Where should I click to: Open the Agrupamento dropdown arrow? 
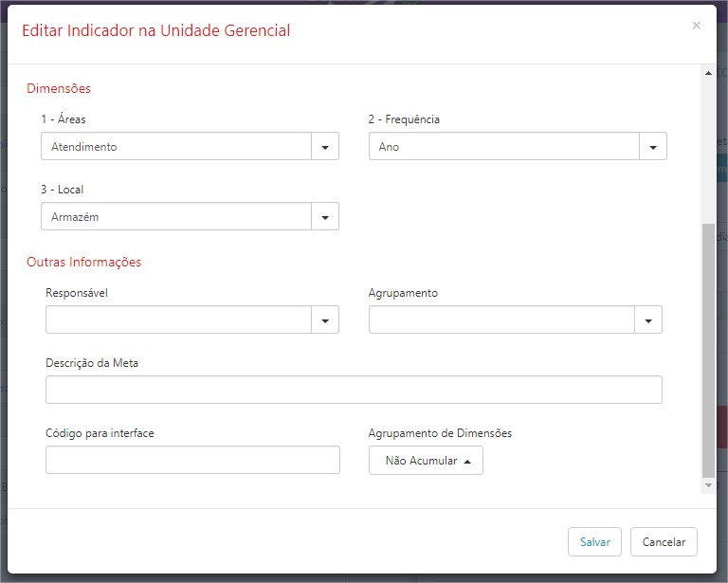[648, 319]
